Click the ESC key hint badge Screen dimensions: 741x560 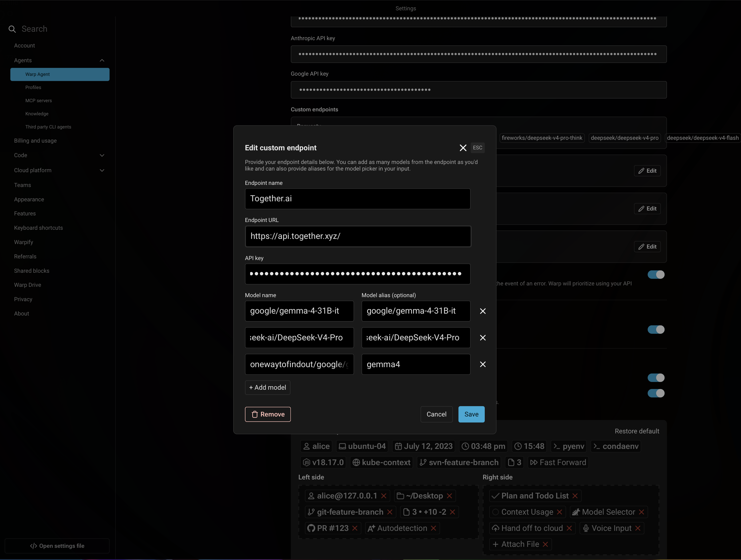pyautogui.click(x=477, y=148)
